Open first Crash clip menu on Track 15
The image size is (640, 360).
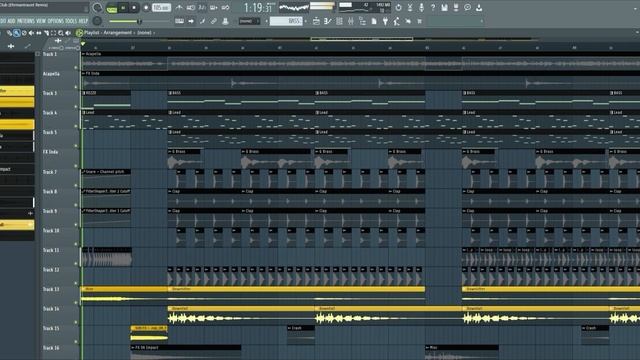pyautogui.click(x=289, y=328)
